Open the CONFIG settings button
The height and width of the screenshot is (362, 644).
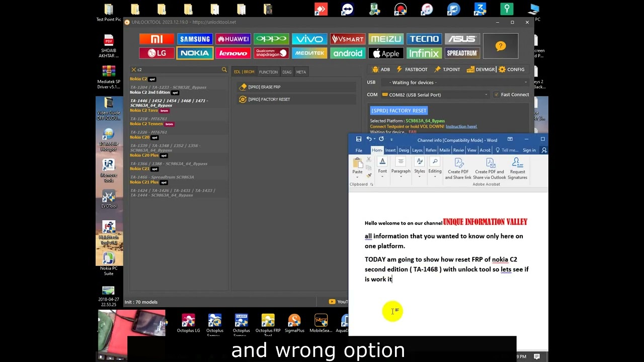512,69
